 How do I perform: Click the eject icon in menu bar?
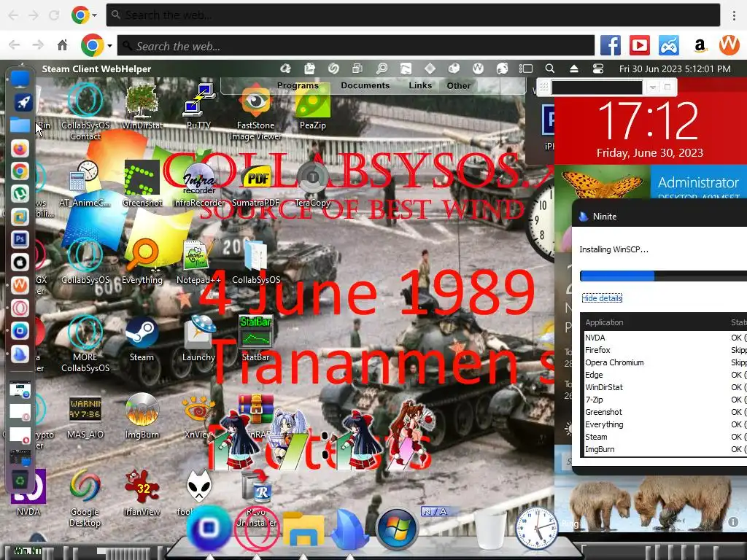click(x=573, y=69)
